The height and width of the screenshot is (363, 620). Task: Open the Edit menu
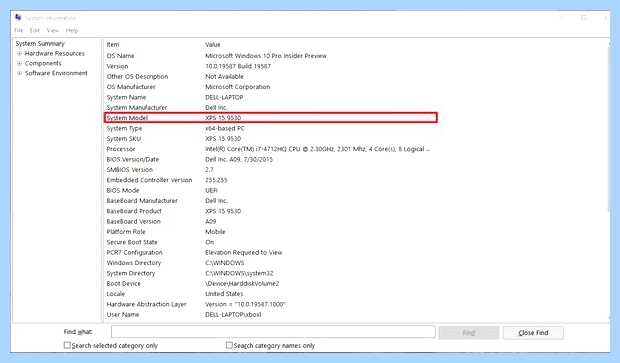[35, 30]
